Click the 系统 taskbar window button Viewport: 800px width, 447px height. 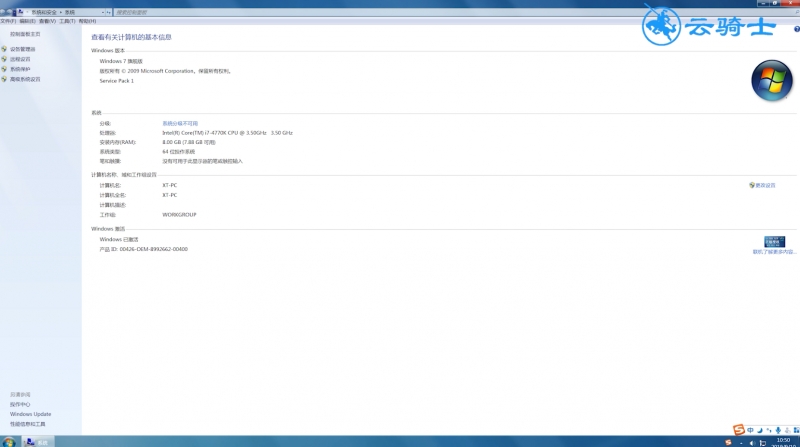[x=38, y=442]
